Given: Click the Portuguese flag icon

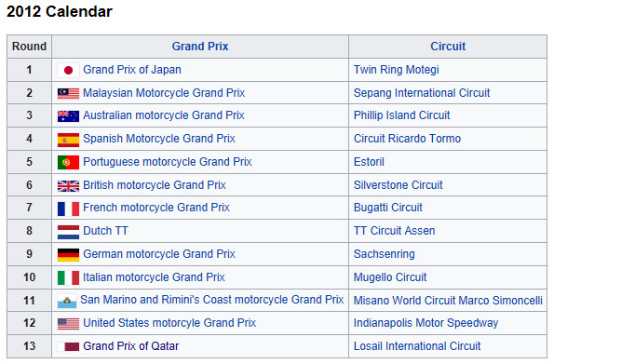Looking at the screenshot, I should coord(68,163).
